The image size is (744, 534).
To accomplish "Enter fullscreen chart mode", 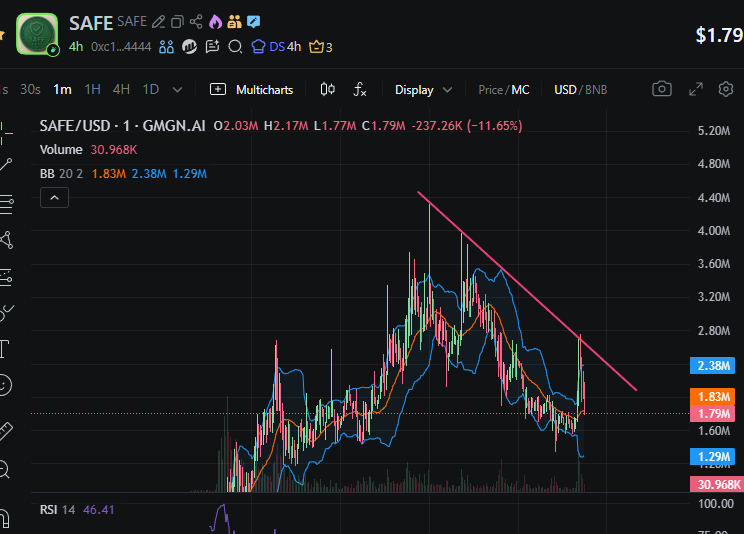I will click(696, 89).
